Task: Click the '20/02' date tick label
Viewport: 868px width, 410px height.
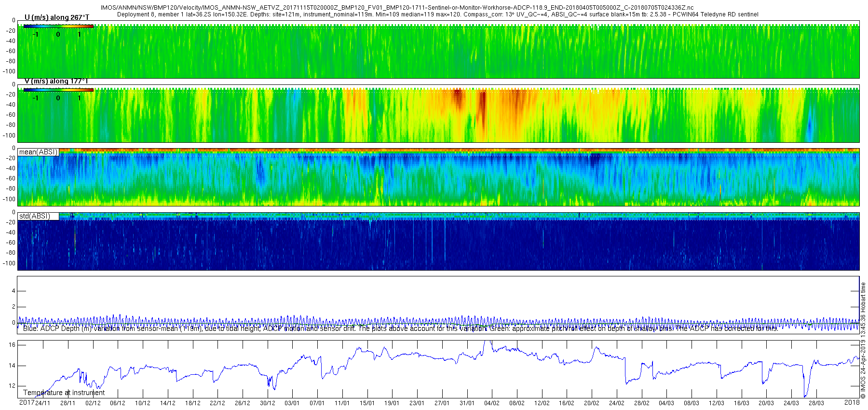Action: [592, 403]
